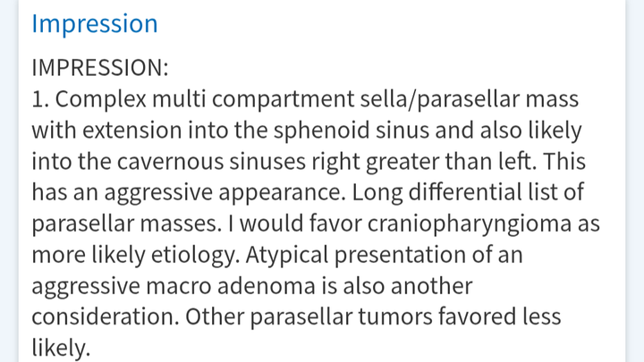644x362 pixels.
Task: Click the word extension
Action: tap(132, 130)
